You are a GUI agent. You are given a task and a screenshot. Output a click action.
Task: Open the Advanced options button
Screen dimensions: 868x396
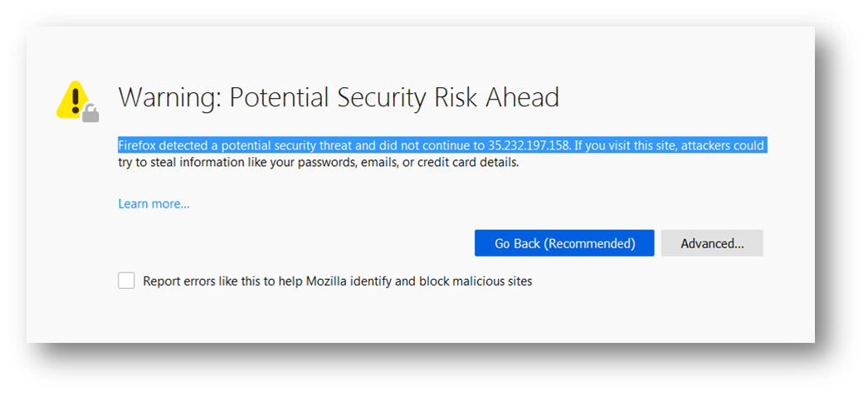(712, 243)
